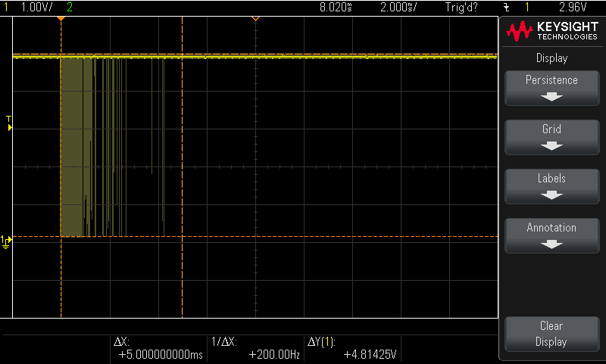Click the orange time reference triangle at top center
606x364 pixels.
point(255,17)
